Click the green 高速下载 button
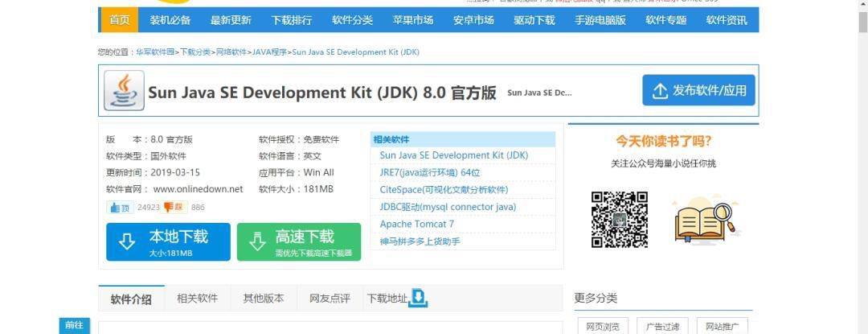This screenshot has width=868, height=334. pyautogui.click(x=299, y=241)
